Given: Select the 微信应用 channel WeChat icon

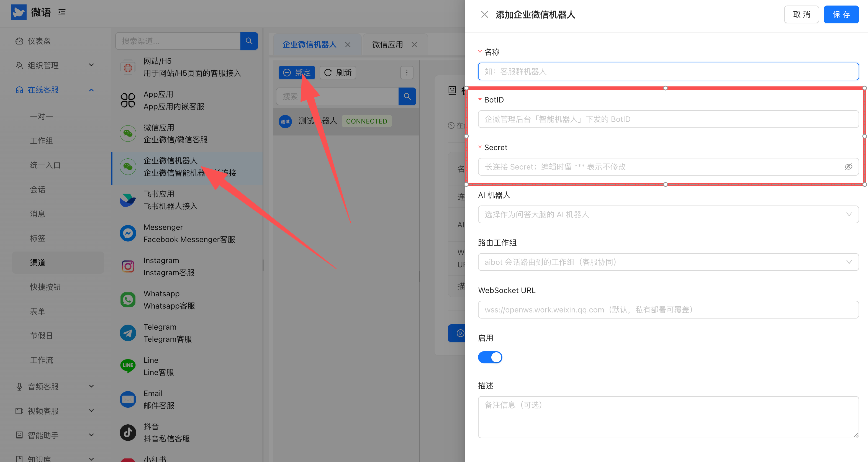Looking at the screenshot, I should click(x=128, y=134).
